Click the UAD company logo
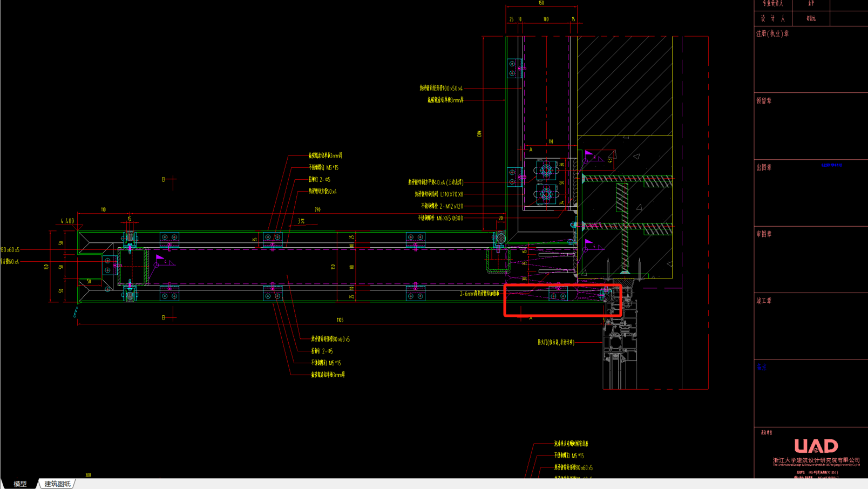Screen dimensions: 868x489 (x=816, y=446)
